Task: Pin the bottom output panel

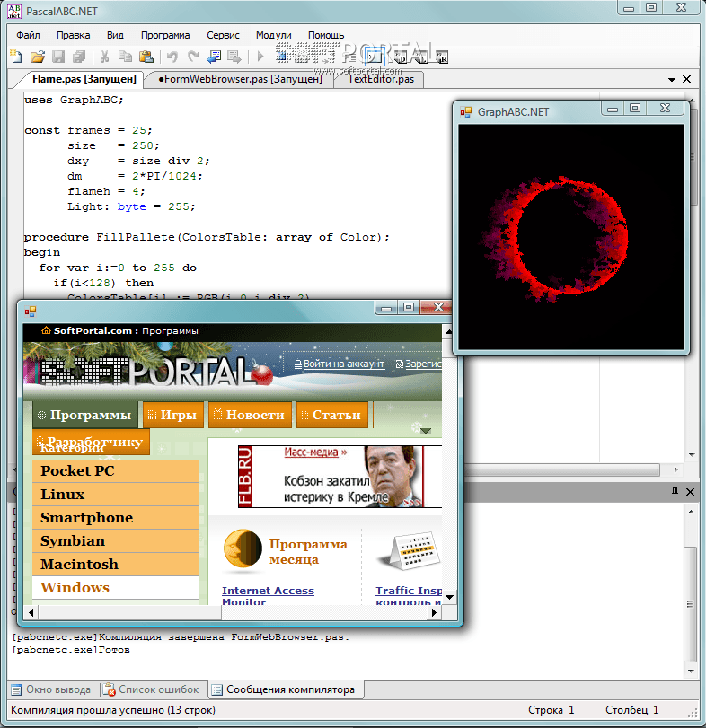Action: pyautogui.click(x=675, y=492)
